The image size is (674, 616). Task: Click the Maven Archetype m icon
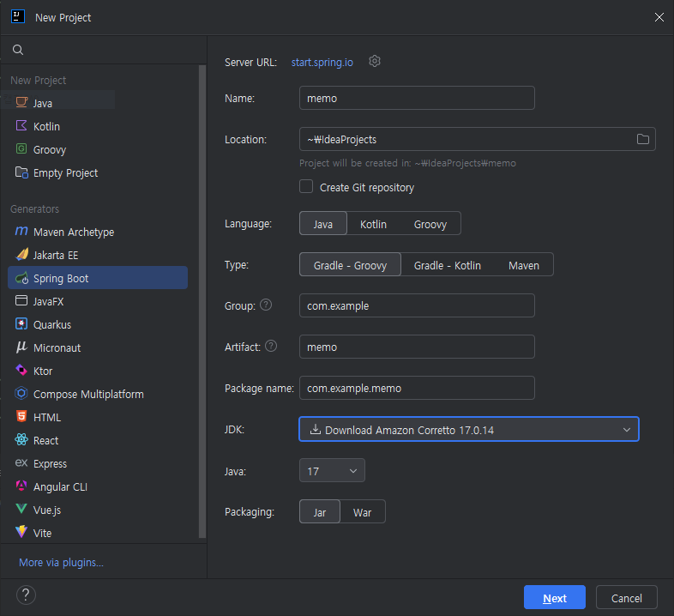pyautogui.click(x=21, y=231)
